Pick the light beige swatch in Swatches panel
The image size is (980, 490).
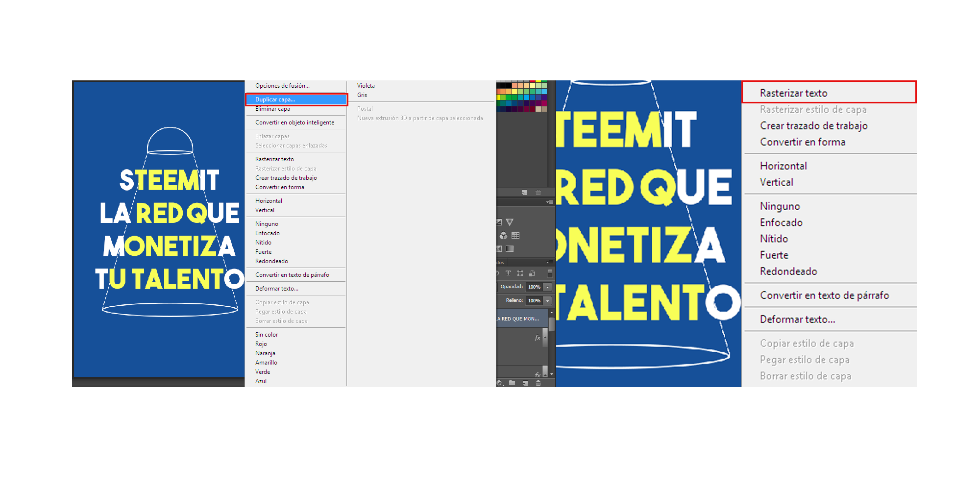point(539,109)
